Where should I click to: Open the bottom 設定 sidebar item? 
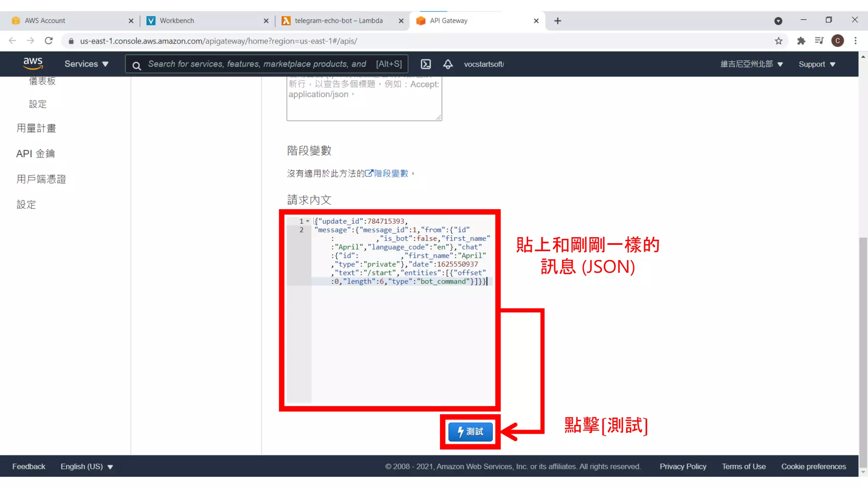click(26, 205)
